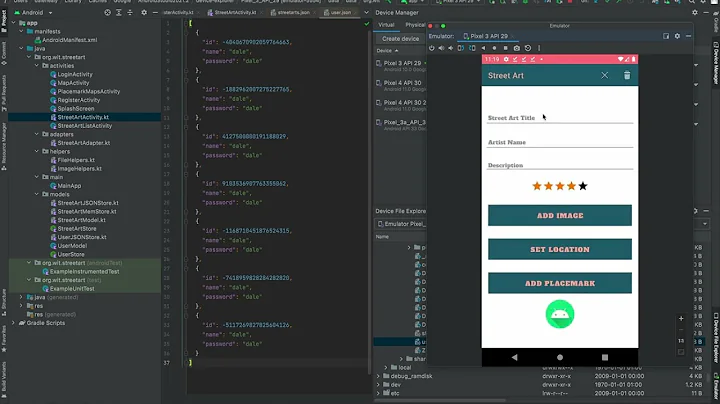Open Device Manager panel settings gear
The width and height of the screenshot is (720, 404).
[695, 12]
